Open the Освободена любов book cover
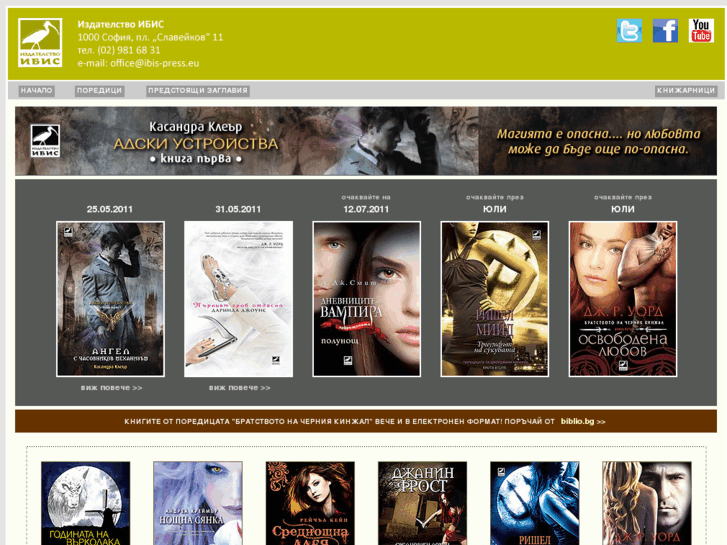Viewport: 727px width, 545px height. [623, 299]
